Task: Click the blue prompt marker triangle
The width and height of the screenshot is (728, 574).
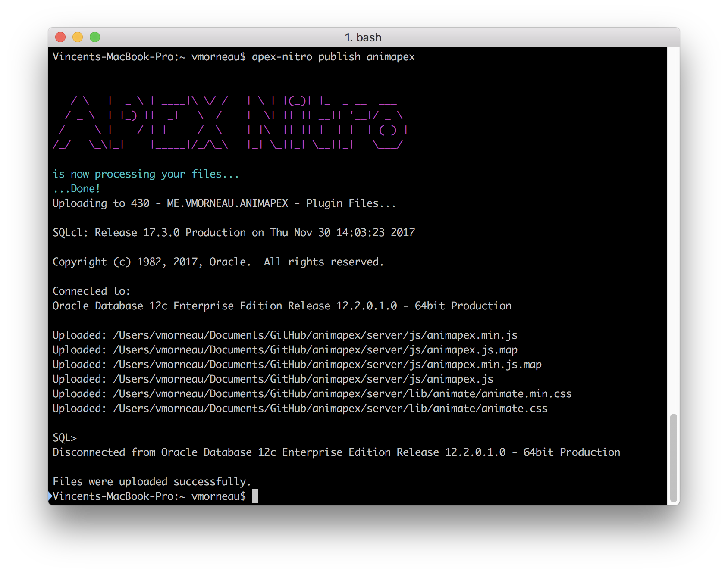Action: pos(50,496)
